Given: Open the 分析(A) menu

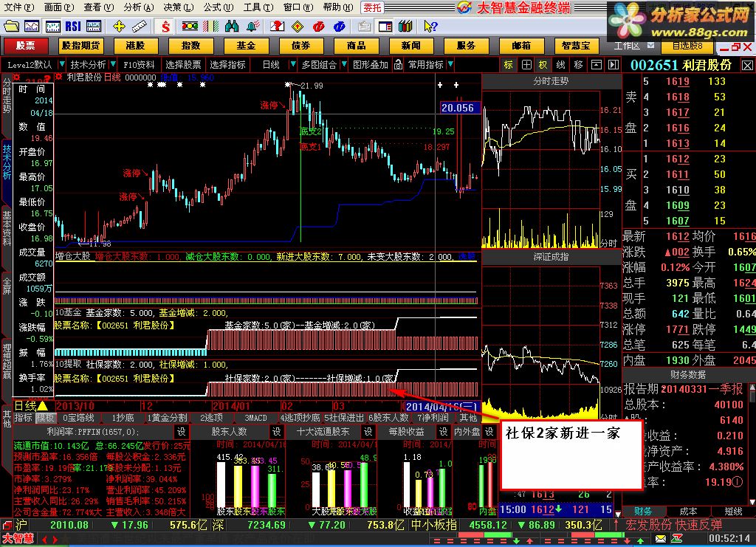Looking at the screenshot, I should pyautogui.click(x=138, y=7).
